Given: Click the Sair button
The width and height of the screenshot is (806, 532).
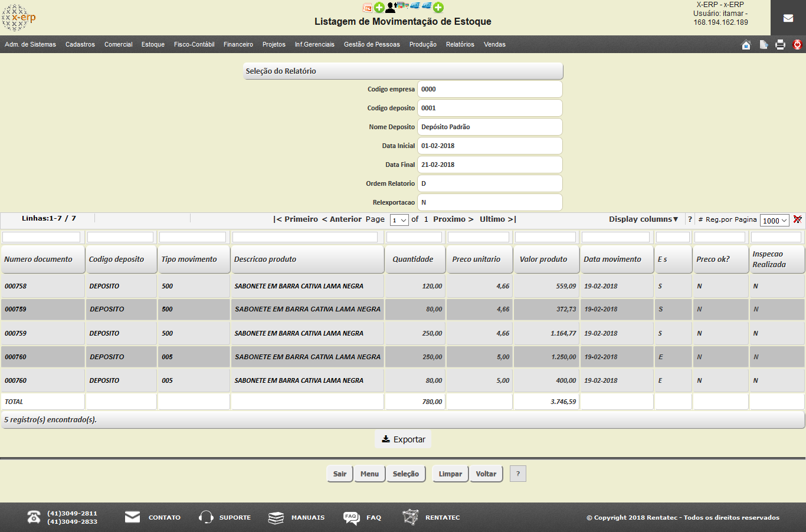Looking at the screenshot, I should click(340, 474).
